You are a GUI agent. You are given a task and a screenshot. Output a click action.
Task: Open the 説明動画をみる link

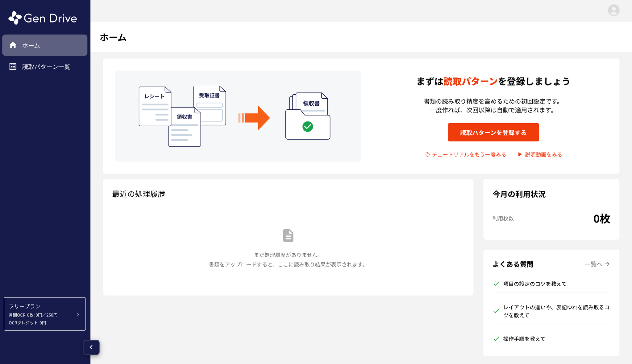[543, 154]
